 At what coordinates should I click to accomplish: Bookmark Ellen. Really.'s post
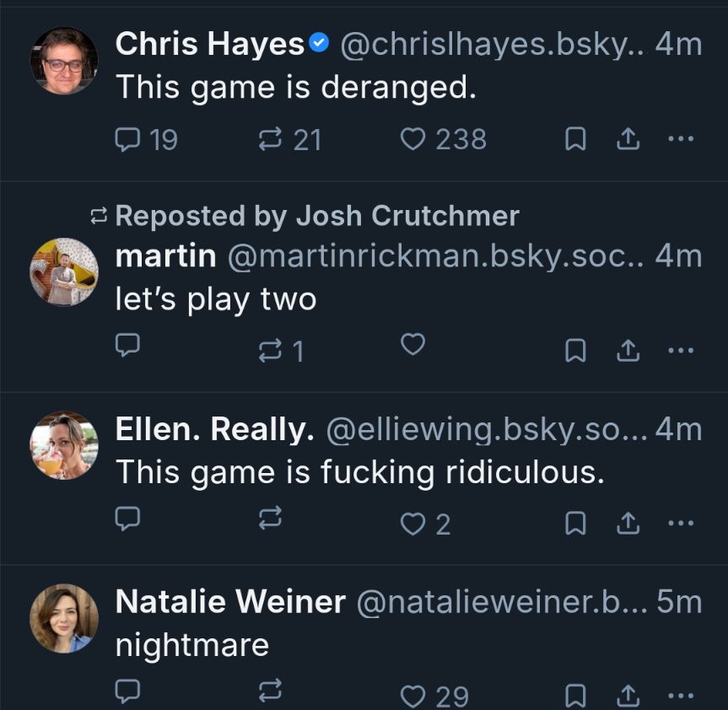click(574, 523)
